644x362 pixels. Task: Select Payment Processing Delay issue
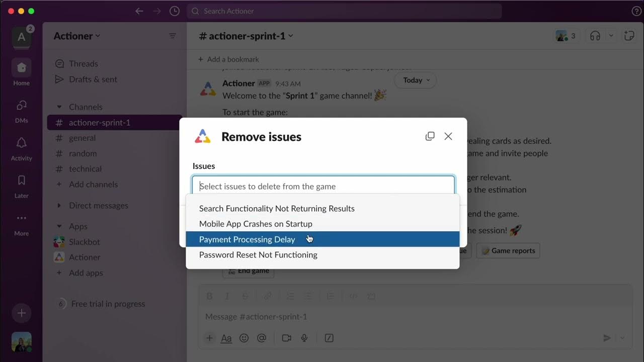323,239
